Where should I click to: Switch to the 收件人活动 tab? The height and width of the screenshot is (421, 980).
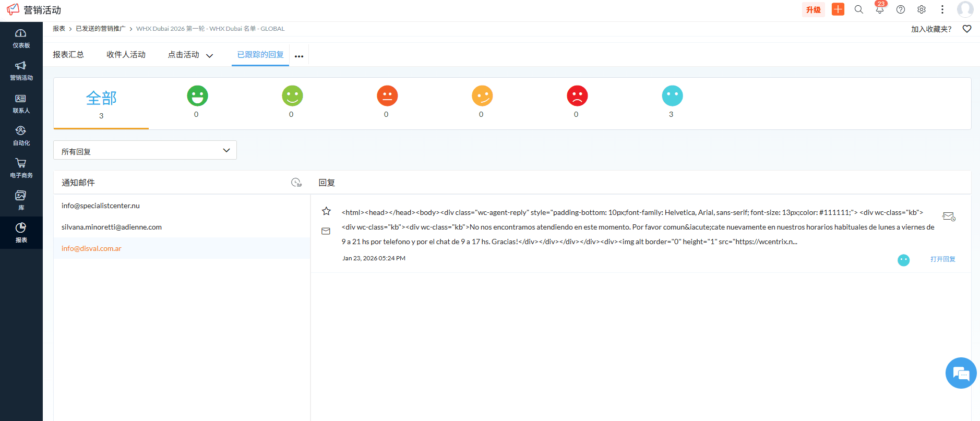pyautogui.click(x=126, y=55)
